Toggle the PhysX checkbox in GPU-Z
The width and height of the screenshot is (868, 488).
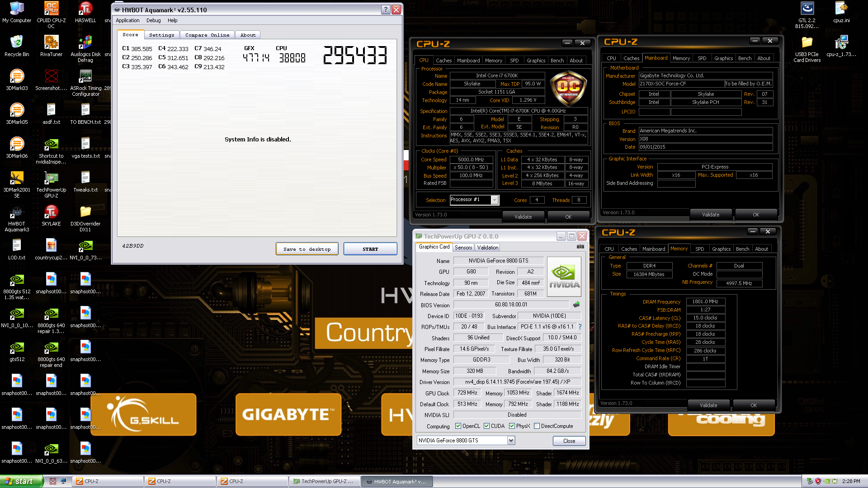pyautogui.click(x=512, y=426)
